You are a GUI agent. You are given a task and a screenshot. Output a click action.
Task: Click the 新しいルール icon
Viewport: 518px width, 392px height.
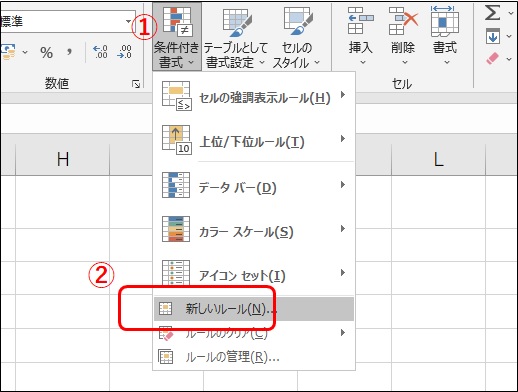tap(165, 309)
